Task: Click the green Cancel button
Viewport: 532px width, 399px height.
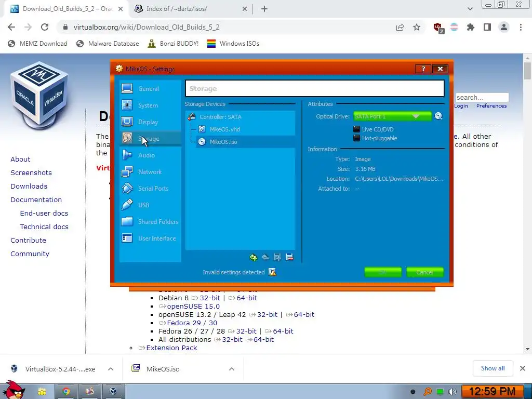Action: (425, 272)
